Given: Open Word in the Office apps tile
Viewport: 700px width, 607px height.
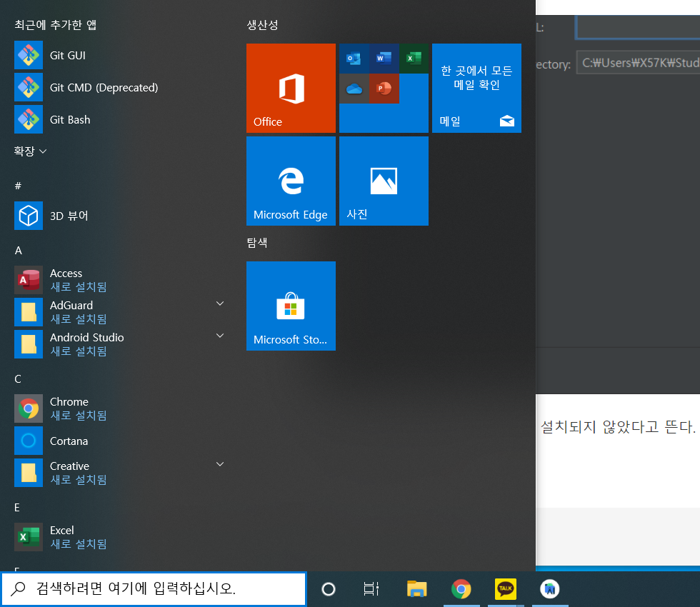Looking at the screenshot, I should [384, 59].
